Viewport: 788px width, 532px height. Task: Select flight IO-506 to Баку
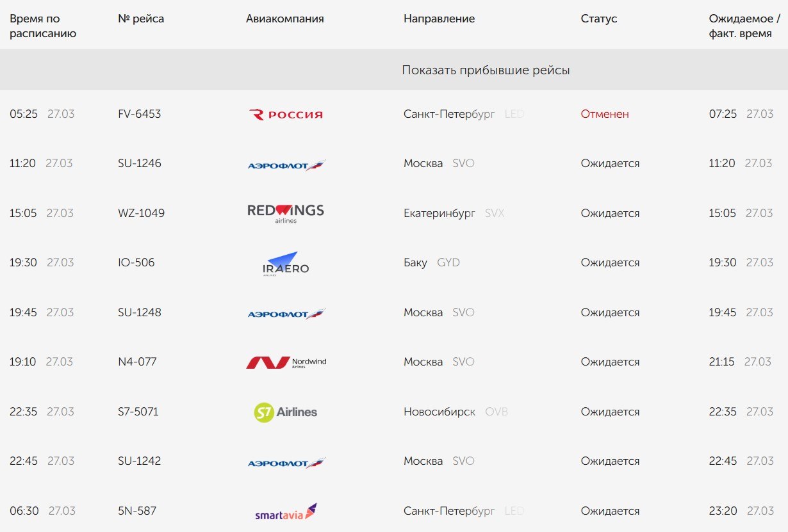(x=136, y=262)
